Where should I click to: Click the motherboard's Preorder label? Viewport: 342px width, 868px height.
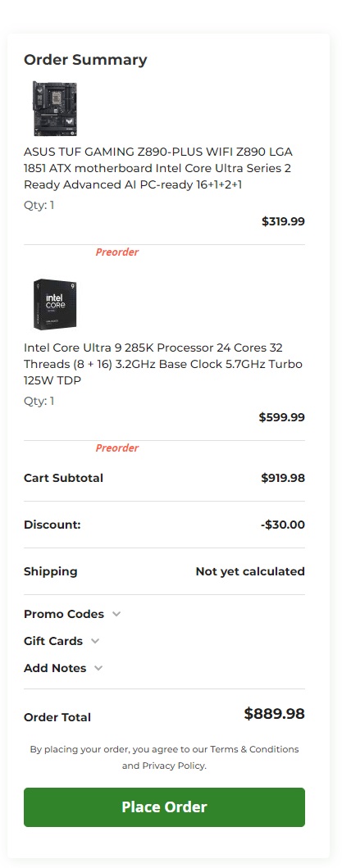coord(117,252)
